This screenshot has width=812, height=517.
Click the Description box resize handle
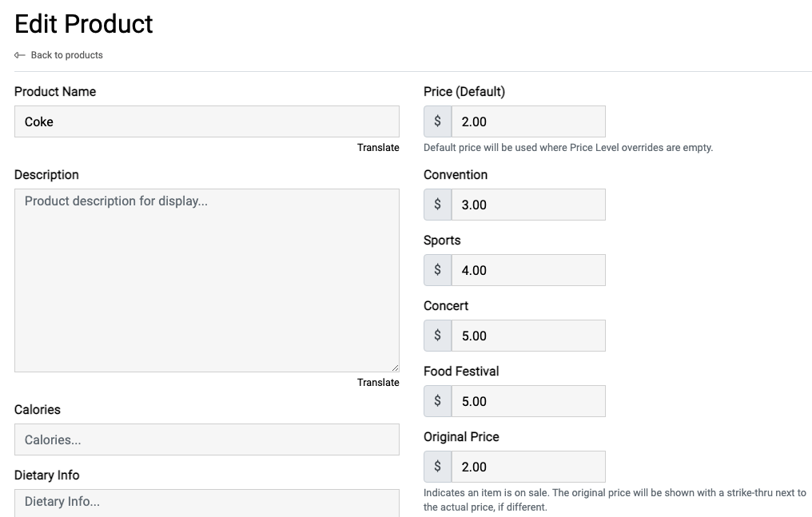396,368
